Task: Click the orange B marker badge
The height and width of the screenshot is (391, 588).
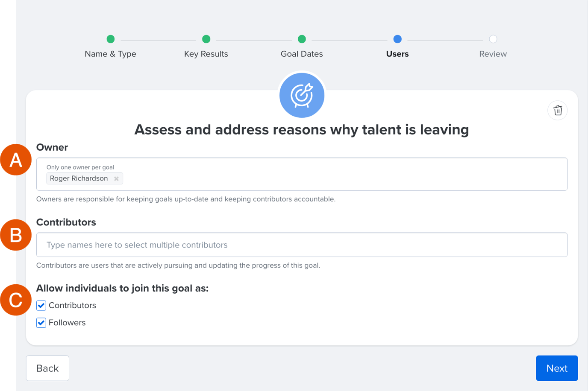Action: pos(16,235)
